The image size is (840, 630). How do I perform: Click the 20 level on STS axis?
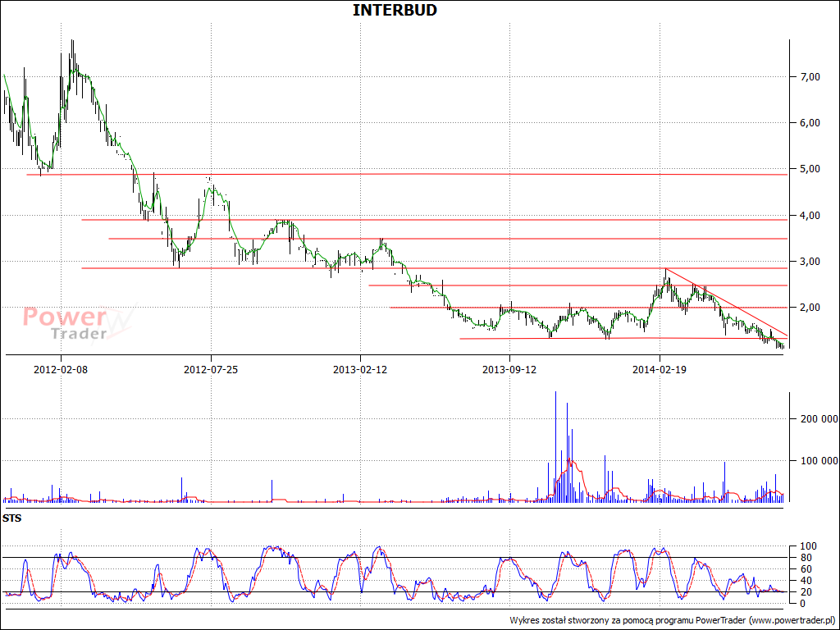806,592
